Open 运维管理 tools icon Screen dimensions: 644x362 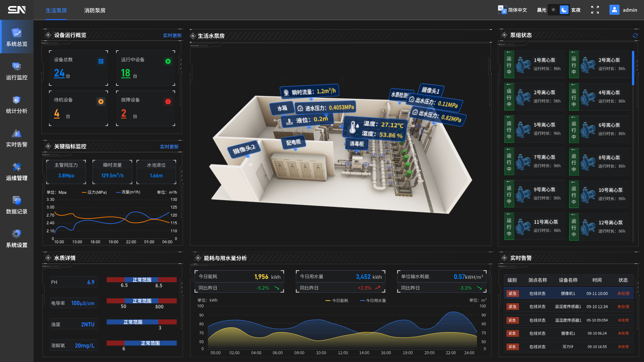[x=17, y=167]
